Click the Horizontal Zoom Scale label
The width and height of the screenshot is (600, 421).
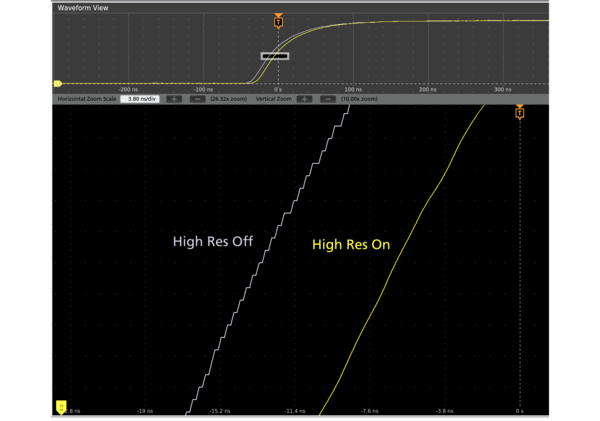[86, 99]
